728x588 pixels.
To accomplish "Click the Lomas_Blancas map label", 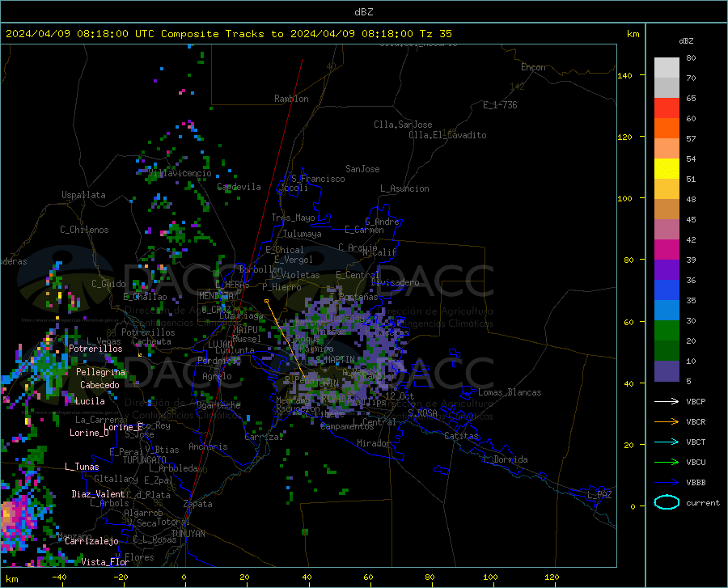I will click(510, 392).
